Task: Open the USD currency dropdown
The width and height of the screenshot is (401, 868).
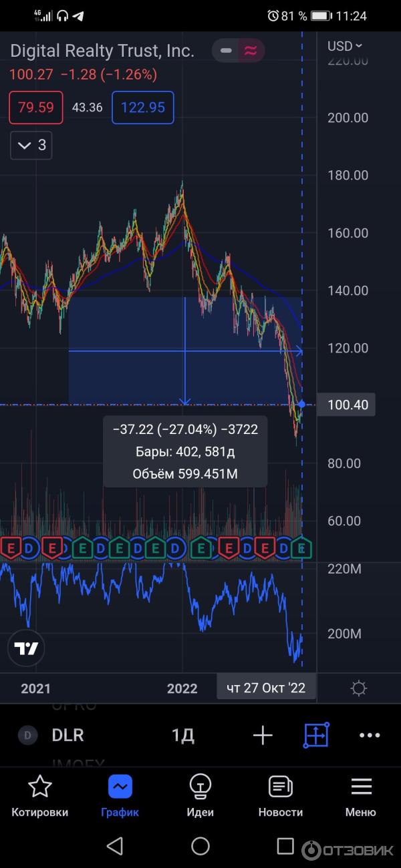Action: (x=344, y=46)
